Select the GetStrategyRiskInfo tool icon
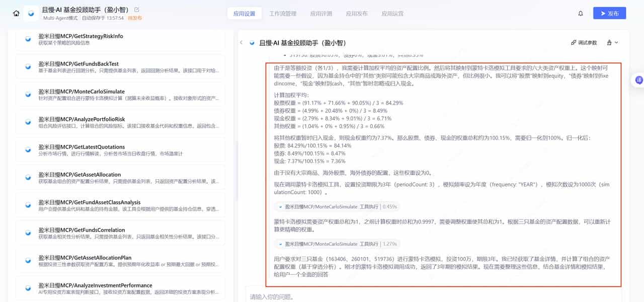The width and height of the screenshot is (644, 302). tap(28, 39)
